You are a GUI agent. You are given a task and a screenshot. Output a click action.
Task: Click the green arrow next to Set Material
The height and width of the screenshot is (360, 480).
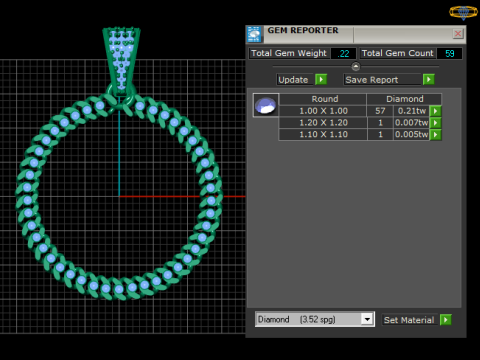click(446, 320)
